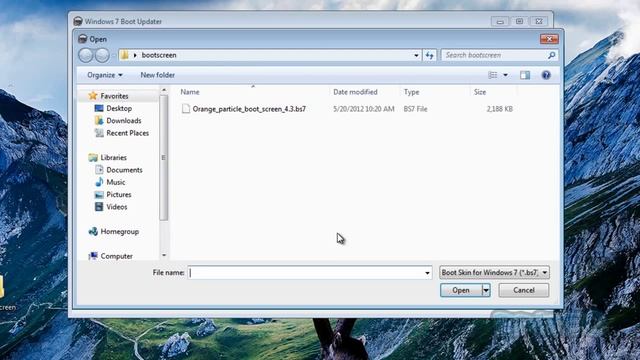The width and height of the screenshot is (640, 360).
Task: Click the Cancel button
Action: [x=524, y=290]
